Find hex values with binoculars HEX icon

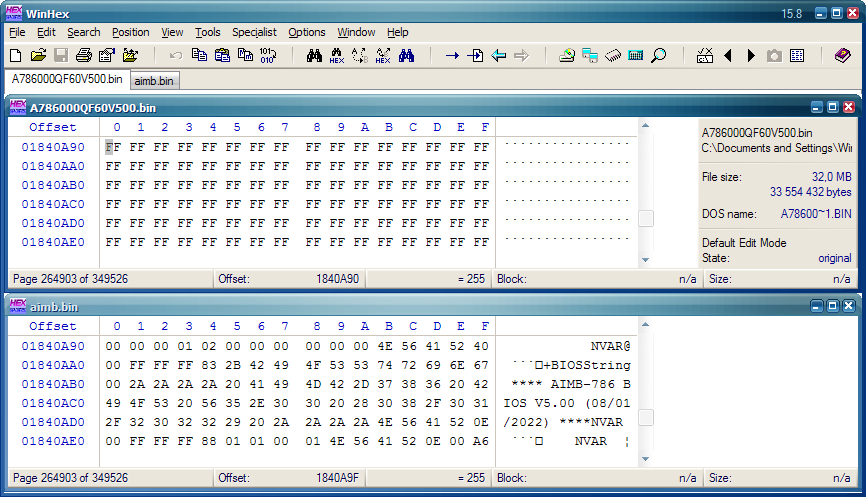point(337,56)
